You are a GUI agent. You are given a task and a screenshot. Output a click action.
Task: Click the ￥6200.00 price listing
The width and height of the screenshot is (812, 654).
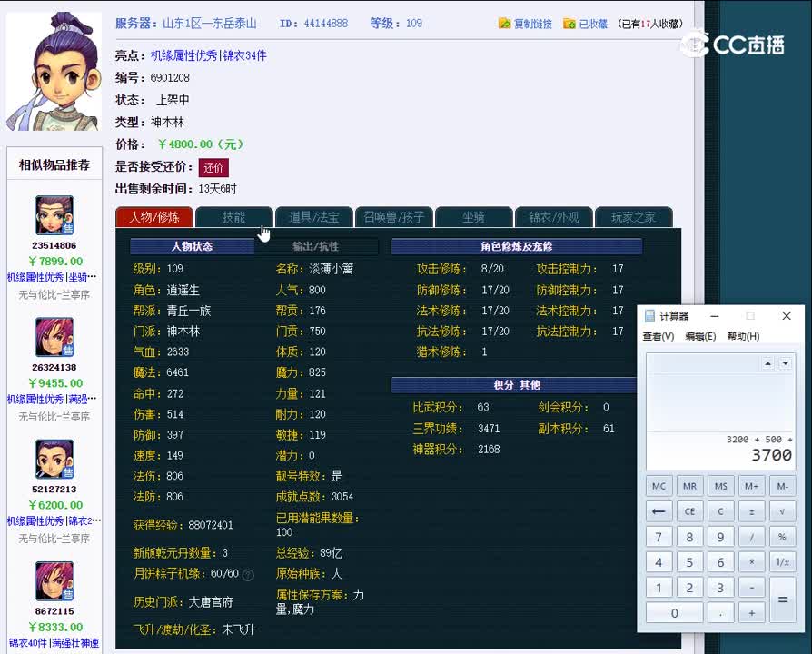(x=55, y=505)
